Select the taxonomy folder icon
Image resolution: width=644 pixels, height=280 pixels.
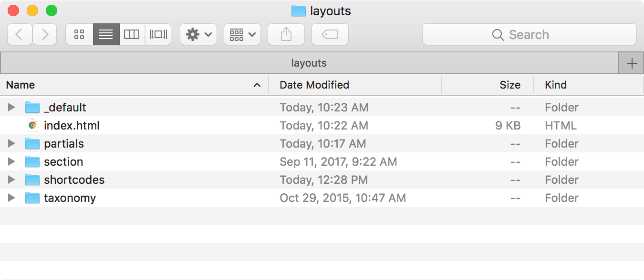click(x=32, y=198)
